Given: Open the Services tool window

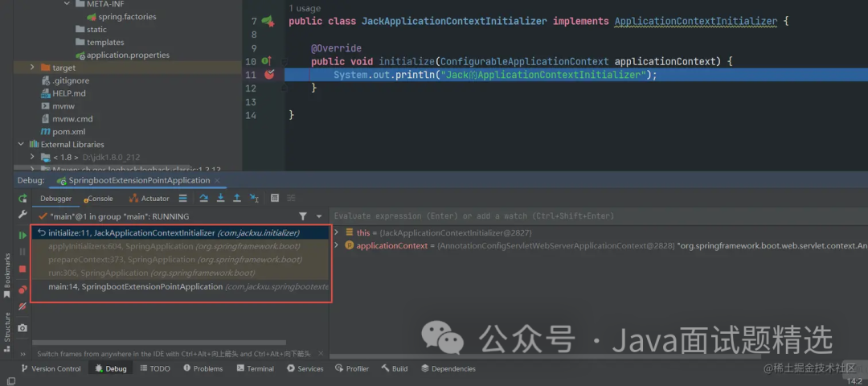Looking at the screenshot, I should [x=305, y=369].
